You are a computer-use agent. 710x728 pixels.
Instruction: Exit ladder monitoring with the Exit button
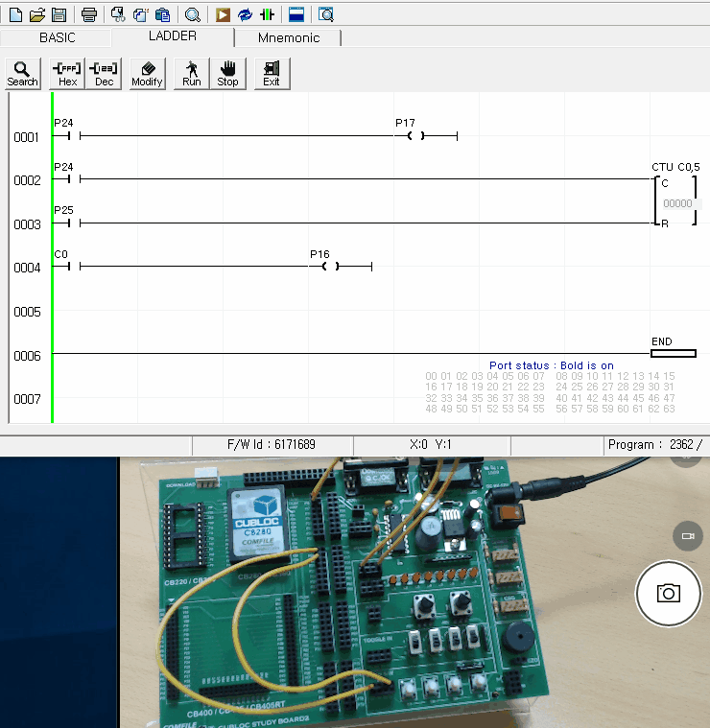(x=272, y=74)
